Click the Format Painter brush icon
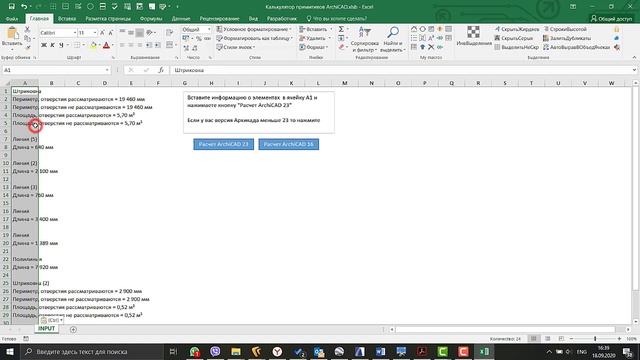This screenshot has height=360, width=640. [28, 47]
